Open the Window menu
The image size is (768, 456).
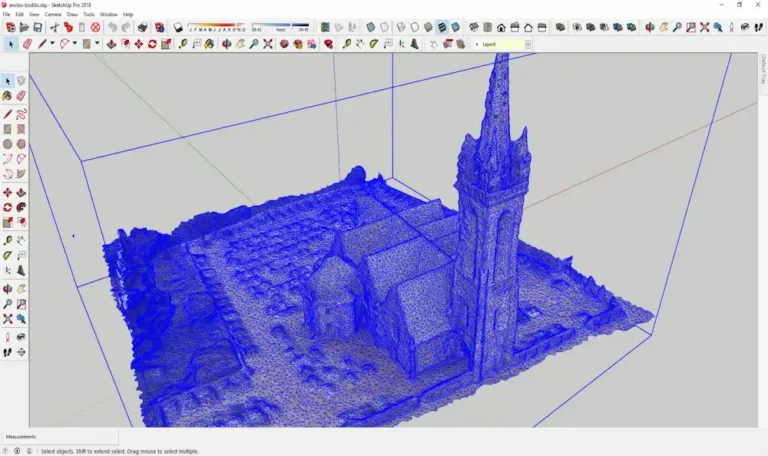coord(108,15)
